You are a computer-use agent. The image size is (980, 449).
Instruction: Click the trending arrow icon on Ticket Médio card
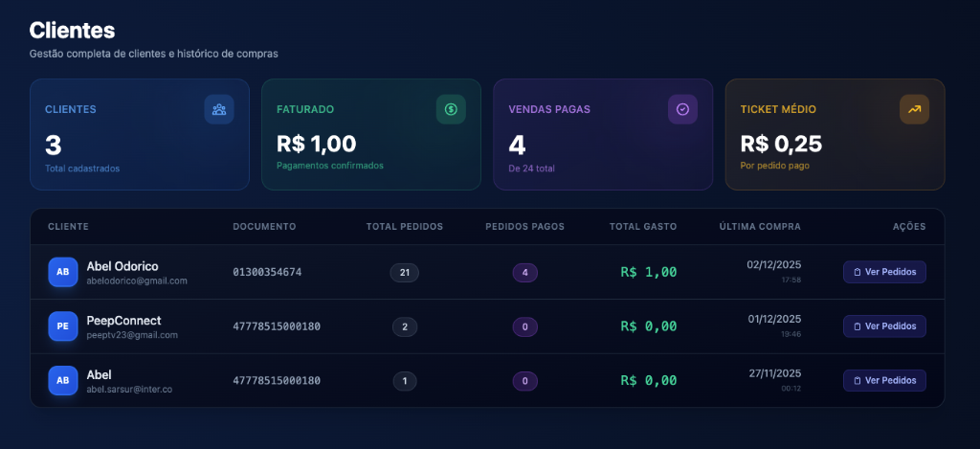tap(914, 109)
